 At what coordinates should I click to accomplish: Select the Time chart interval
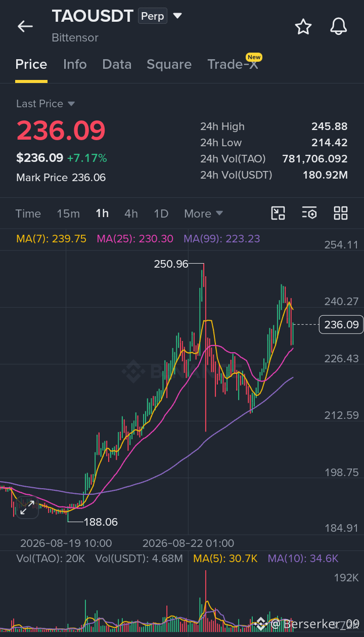28,214
